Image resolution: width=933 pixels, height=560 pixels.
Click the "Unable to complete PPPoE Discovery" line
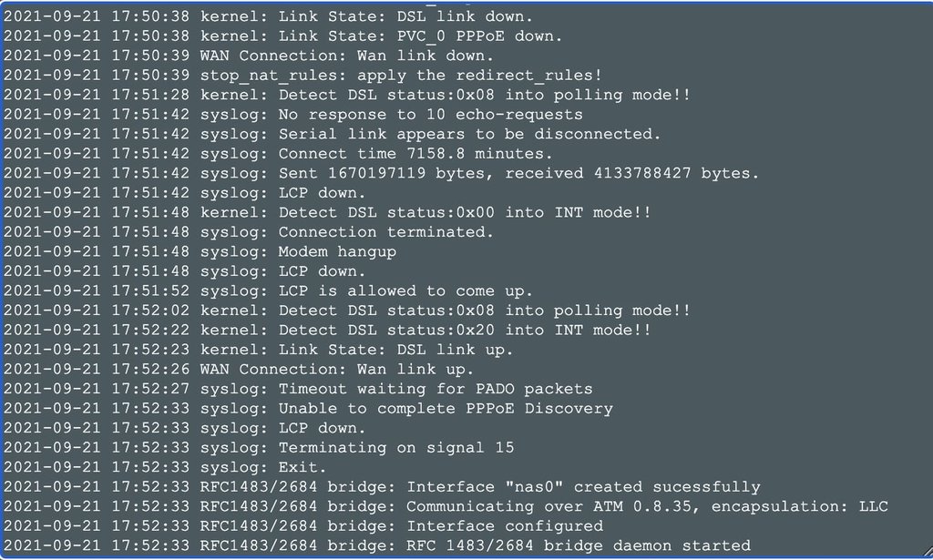click(308, 409)
